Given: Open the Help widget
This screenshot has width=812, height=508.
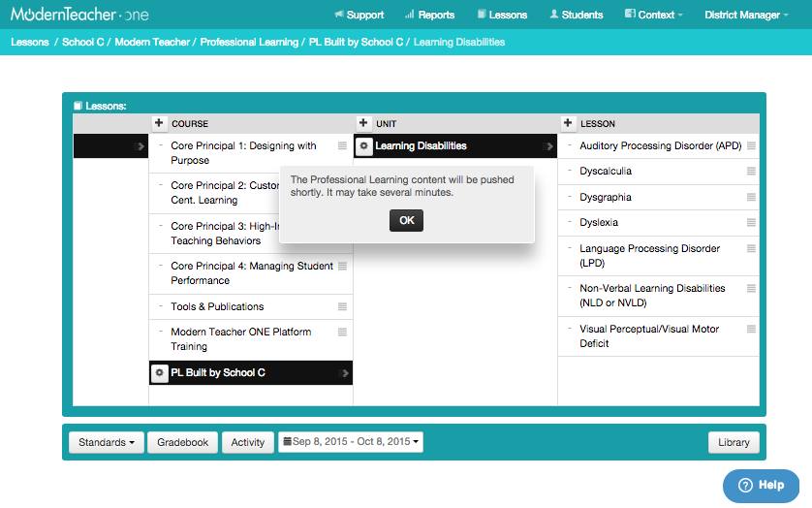Looking at the screenshot, I should click(761, 485).
